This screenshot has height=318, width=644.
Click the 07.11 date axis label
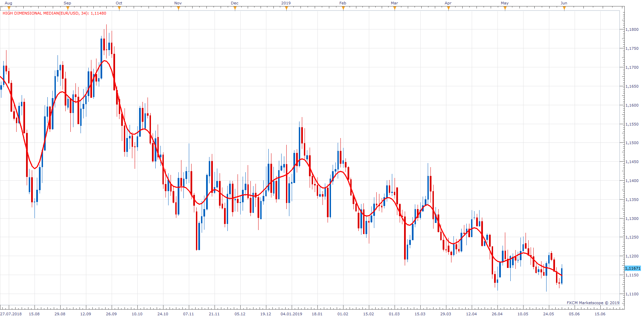pyautogui.click(x=188, y=314)
